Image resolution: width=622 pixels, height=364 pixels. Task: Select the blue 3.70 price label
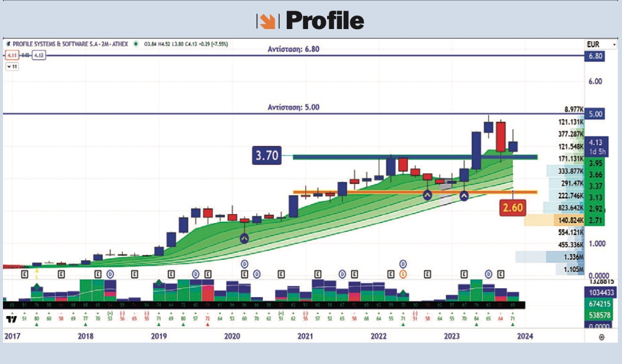267,155
